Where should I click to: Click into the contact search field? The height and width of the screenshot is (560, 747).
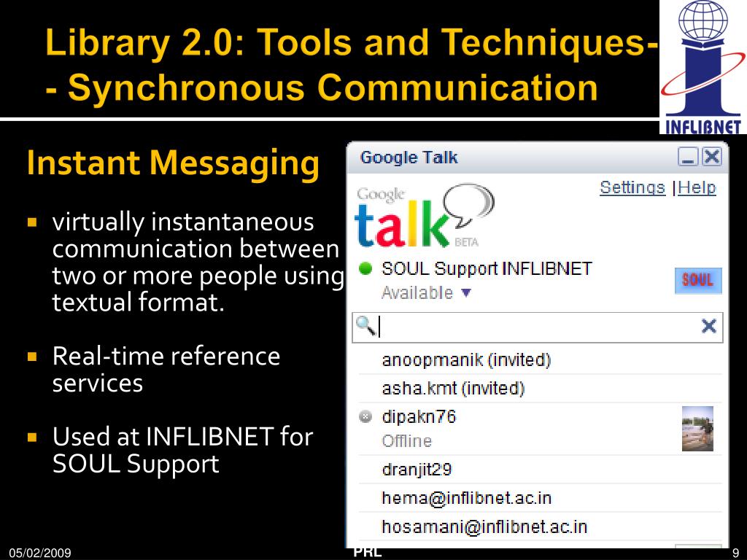pos(538,327)
